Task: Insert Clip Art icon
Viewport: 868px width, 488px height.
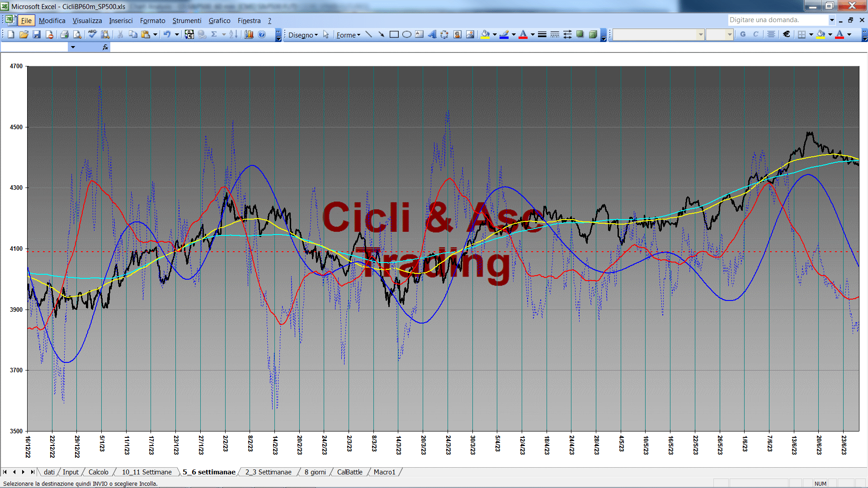Action: pyautogui.click(x=458, y=34)
